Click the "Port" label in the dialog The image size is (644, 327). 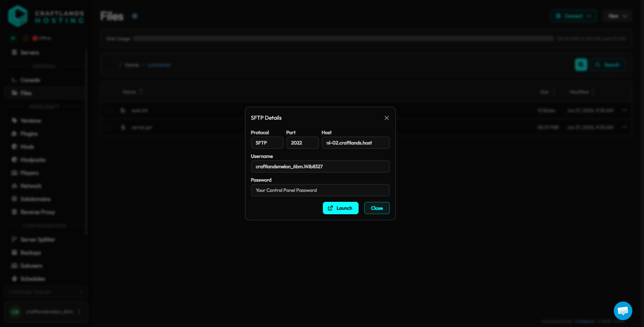291,132
